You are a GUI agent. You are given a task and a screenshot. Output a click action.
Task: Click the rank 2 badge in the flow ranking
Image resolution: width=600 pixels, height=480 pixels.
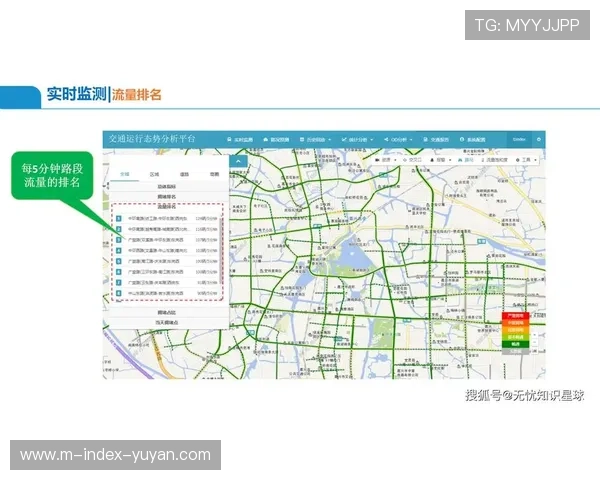pos(119,229)
